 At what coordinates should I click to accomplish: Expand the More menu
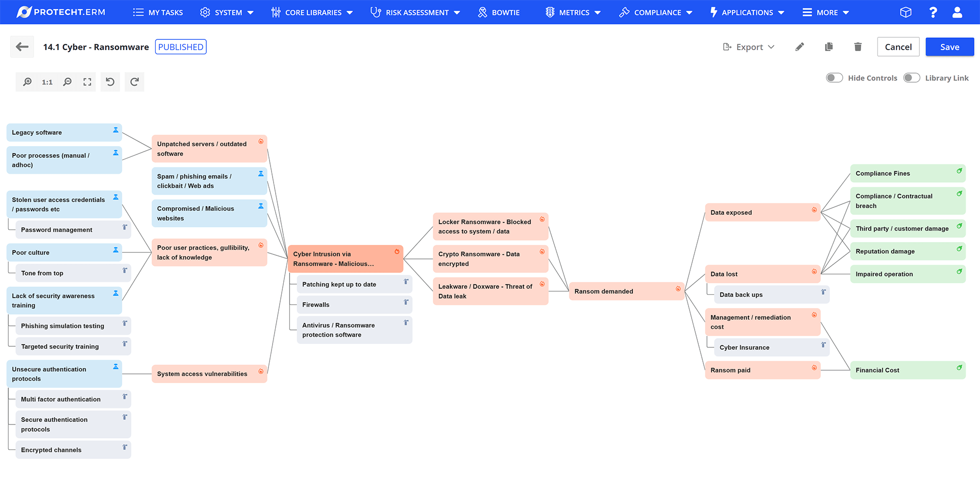pyautogui.click(x=825, y=12)
